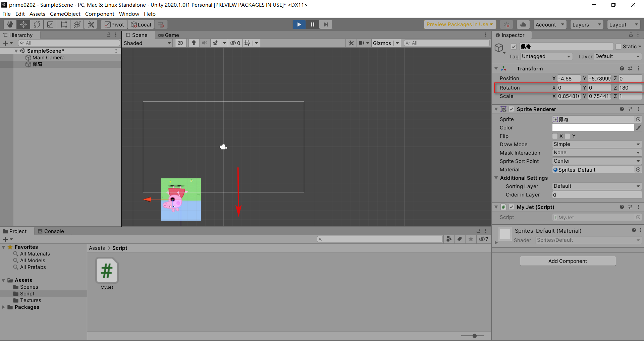This screenshot has width=644, height=341.
Task: Pick color with eyedropper icon
Action: pyautogui.click(x=638, y=128)
